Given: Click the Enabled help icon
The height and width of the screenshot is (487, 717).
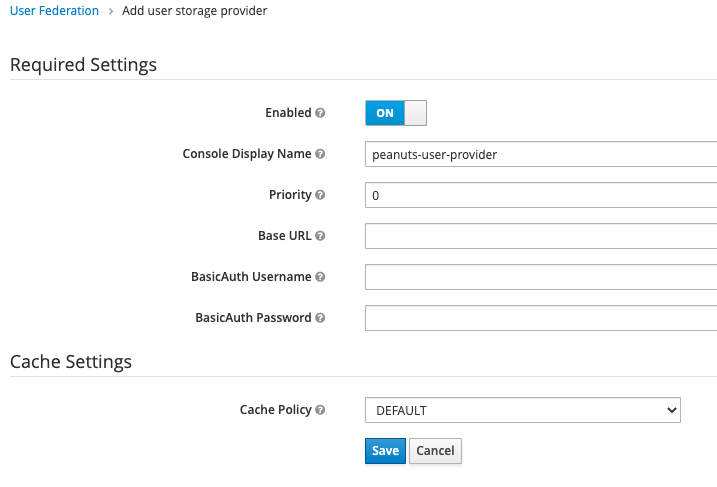Looking at the screenshot, I should 320,112.
